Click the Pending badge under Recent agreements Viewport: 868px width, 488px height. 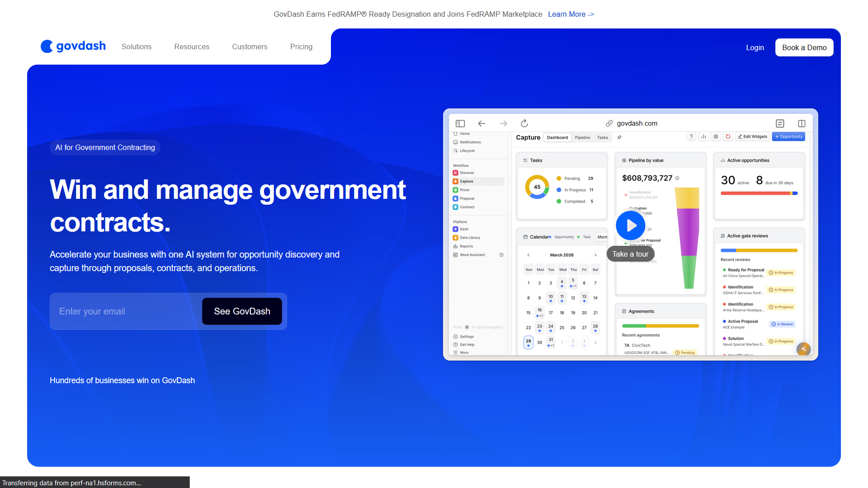[685, 352]
